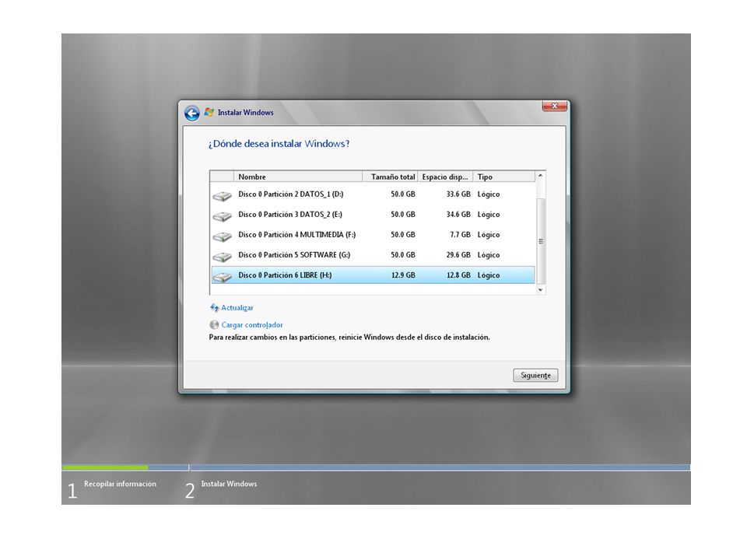Sort by the Tipo column header

(504, 177)
